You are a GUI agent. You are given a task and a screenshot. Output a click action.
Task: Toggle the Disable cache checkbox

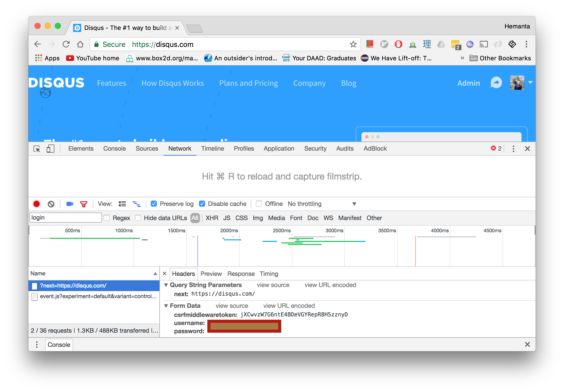click(x=202, y=204)
